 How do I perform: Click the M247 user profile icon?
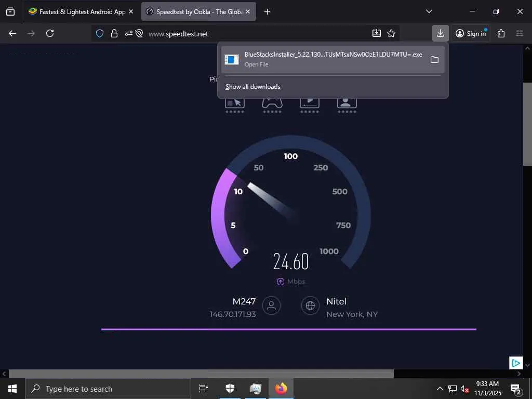[271, 305]
